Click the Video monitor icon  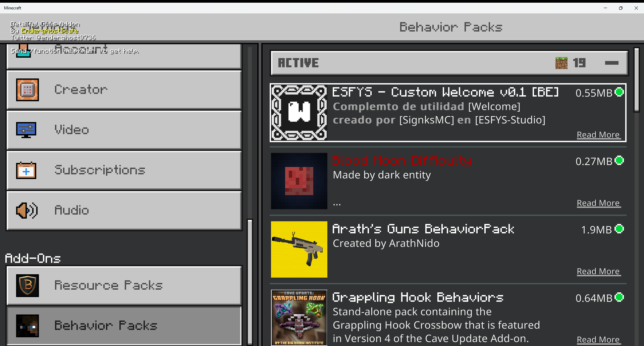[26, 130]
